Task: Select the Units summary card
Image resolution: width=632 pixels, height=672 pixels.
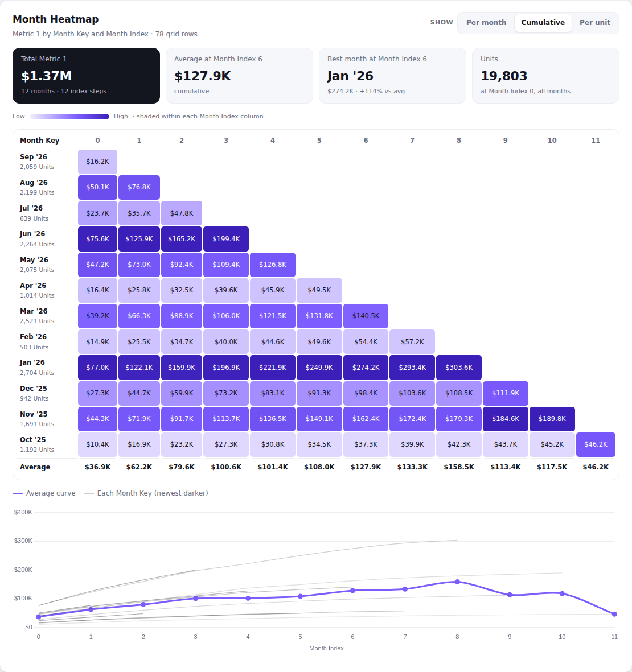Action: click(545, 76)
